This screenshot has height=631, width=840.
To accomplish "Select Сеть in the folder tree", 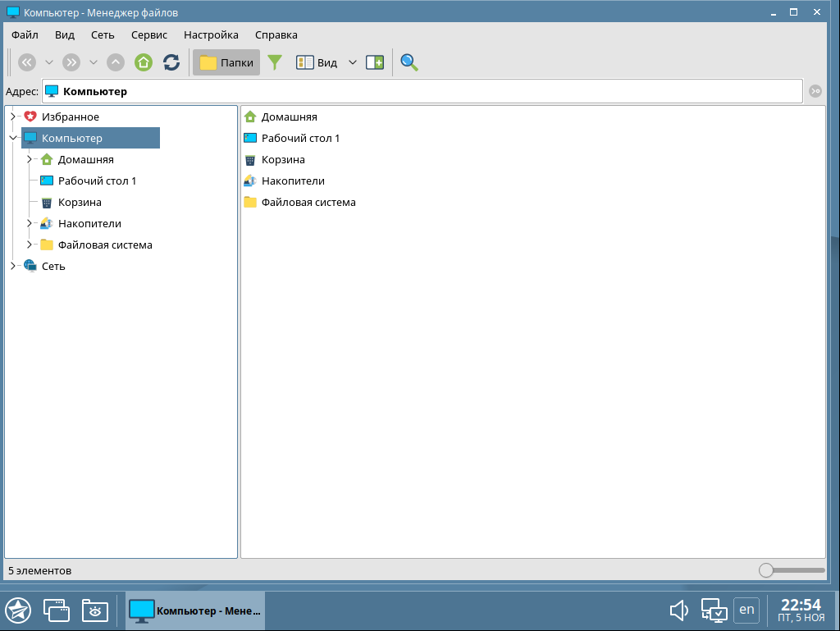I will (53, 266).
